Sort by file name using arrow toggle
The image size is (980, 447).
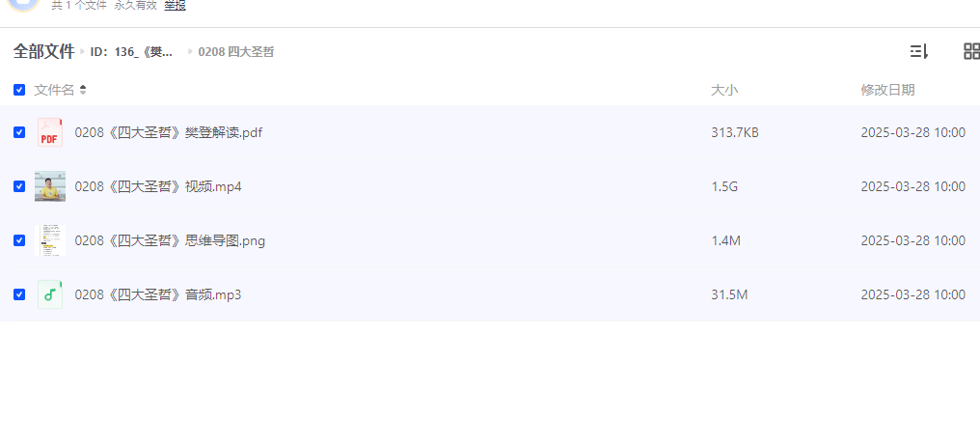[83, 90]
